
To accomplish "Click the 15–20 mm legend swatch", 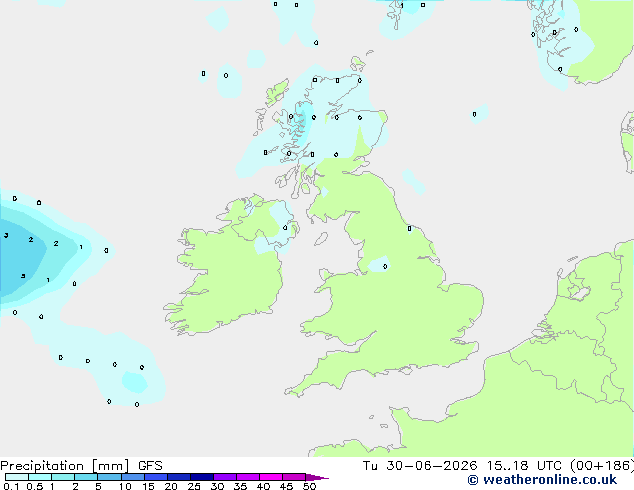I will click(156, 477).
